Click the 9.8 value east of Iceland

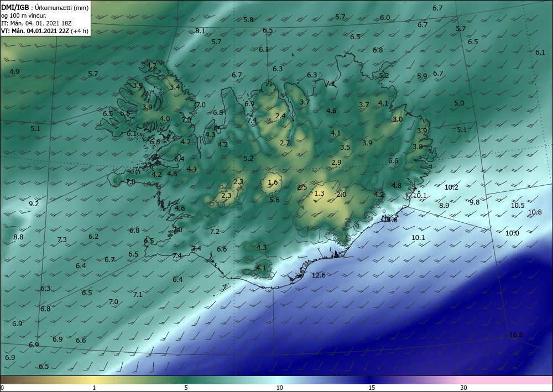point(474,202)
